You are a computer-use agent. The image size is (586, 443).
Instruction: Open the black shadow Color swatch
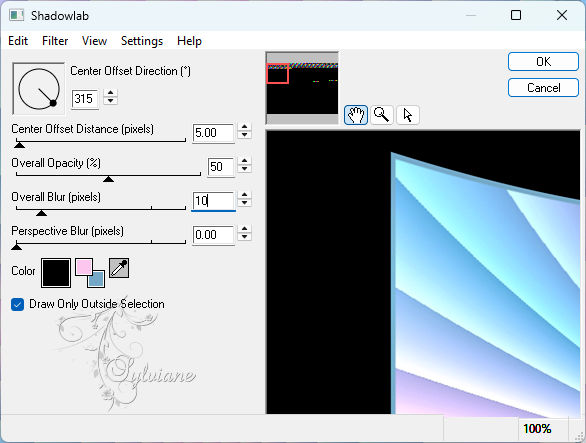tap(56, 273)
